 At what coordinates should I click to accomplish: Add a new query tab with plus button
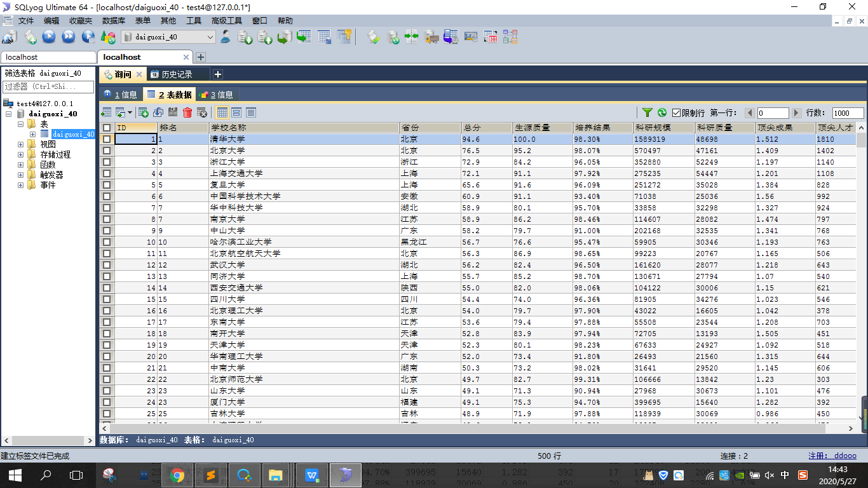pos(217,74)
